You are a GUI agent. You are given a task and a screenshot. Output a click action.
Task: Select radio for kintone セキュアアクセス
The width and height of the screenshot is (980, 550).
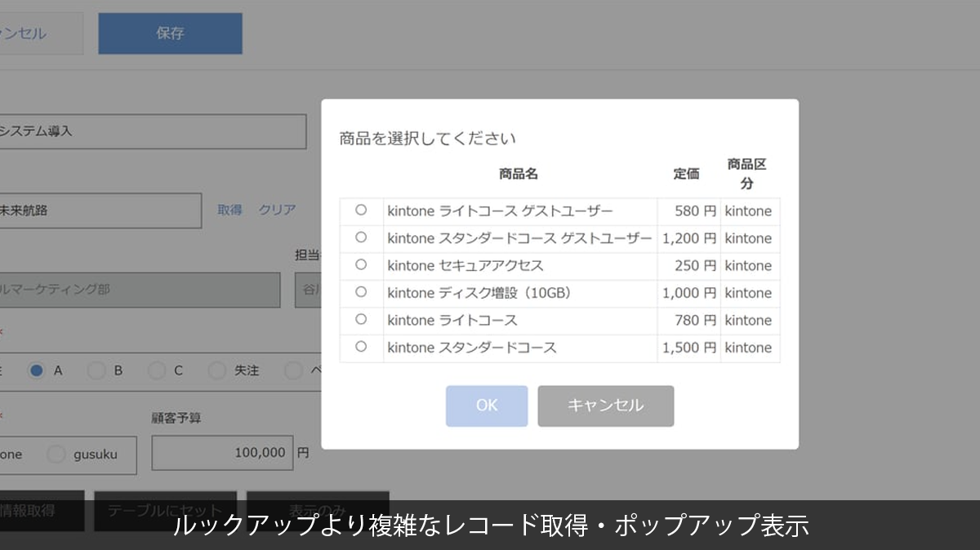tap(361, 264)
